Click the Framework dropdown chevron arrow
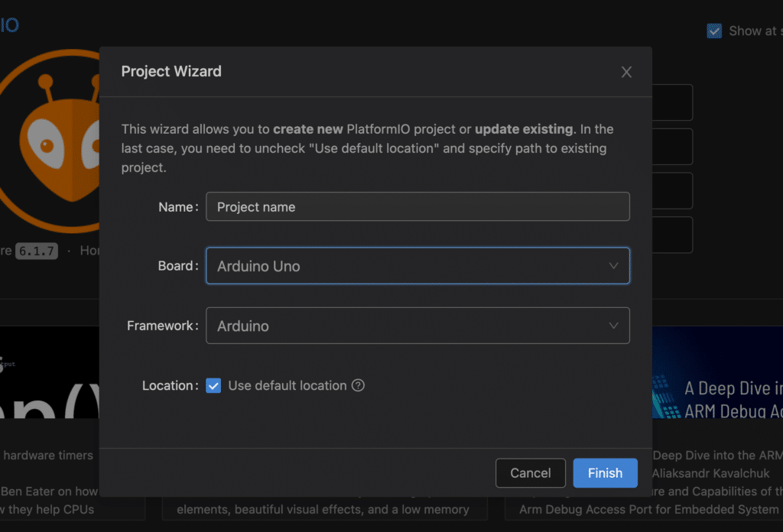The width and height of the screenshot is (783, 532). tap(613, 326)
